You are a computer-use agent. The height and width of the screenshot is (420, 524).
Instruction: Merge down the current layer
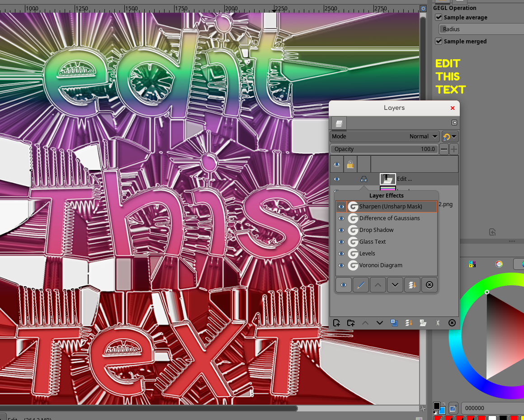pos(408,323)
